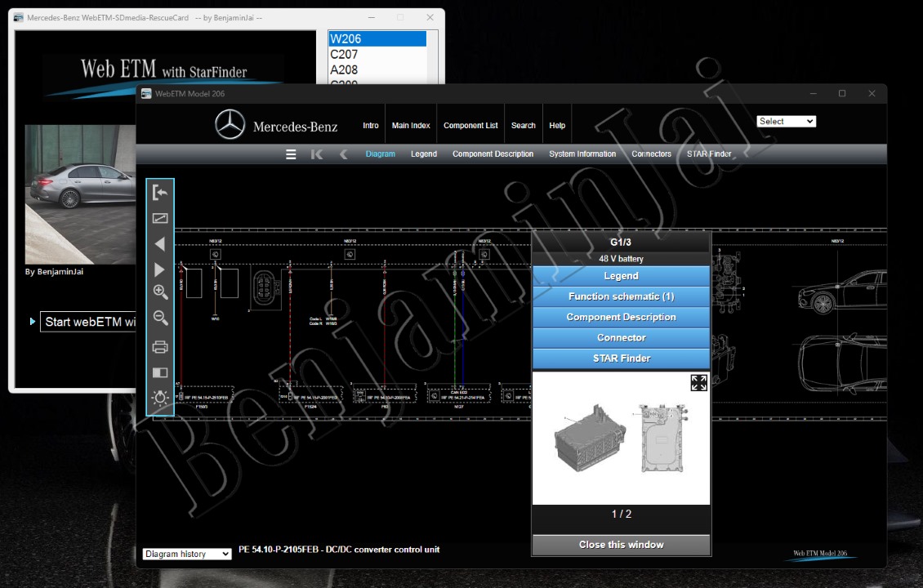Switch to the Connectors tab
This screenshot has height=588, width=923.
pyautogui.click(x=651, y=154)
